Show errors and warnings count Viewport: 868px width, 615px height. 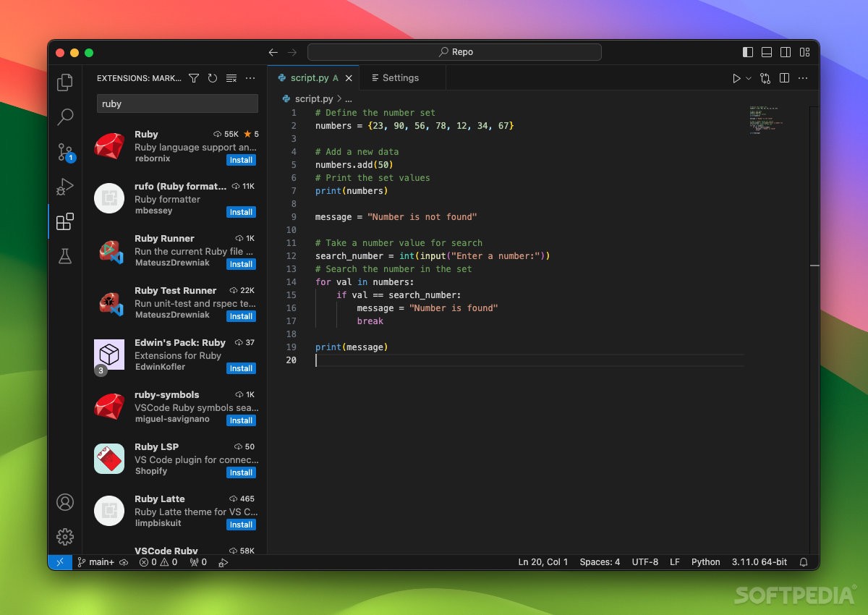tap(158, 562)
